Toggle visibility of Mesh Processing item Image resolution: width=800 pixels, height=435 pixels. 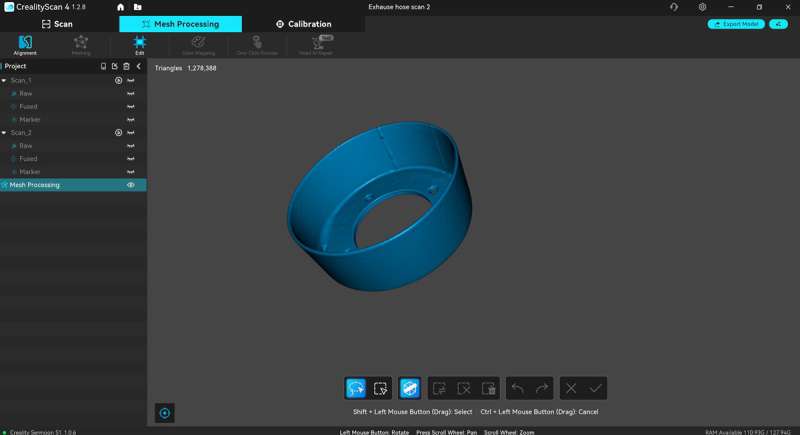(x=131, y=185)
